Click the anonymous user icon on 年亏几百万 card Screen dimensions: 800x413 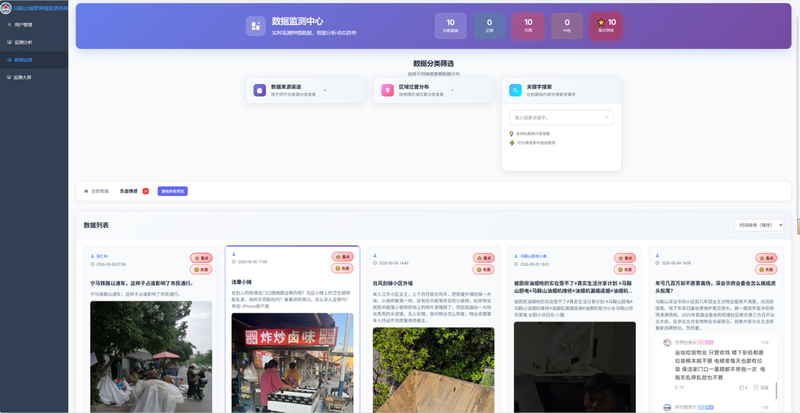click(x=658, y=256)
